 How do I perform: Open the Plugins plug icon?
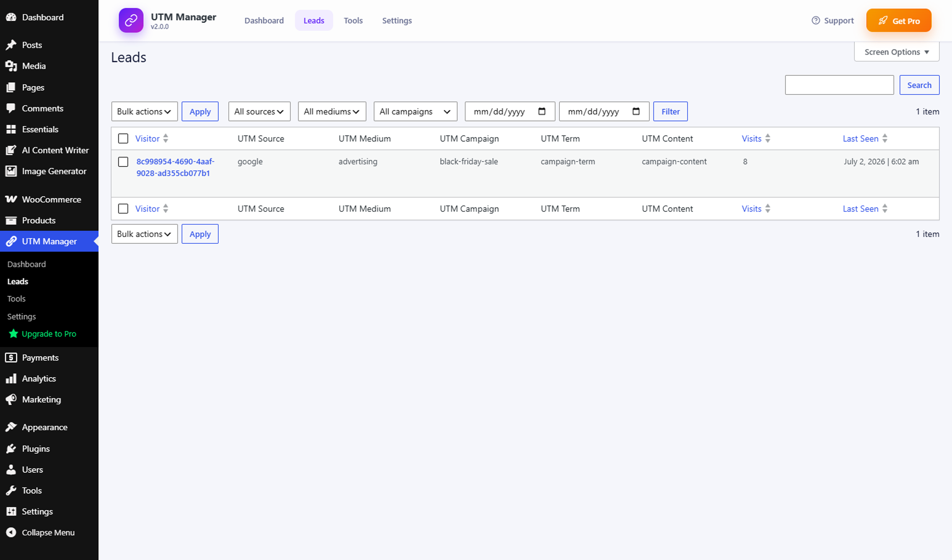11,449
